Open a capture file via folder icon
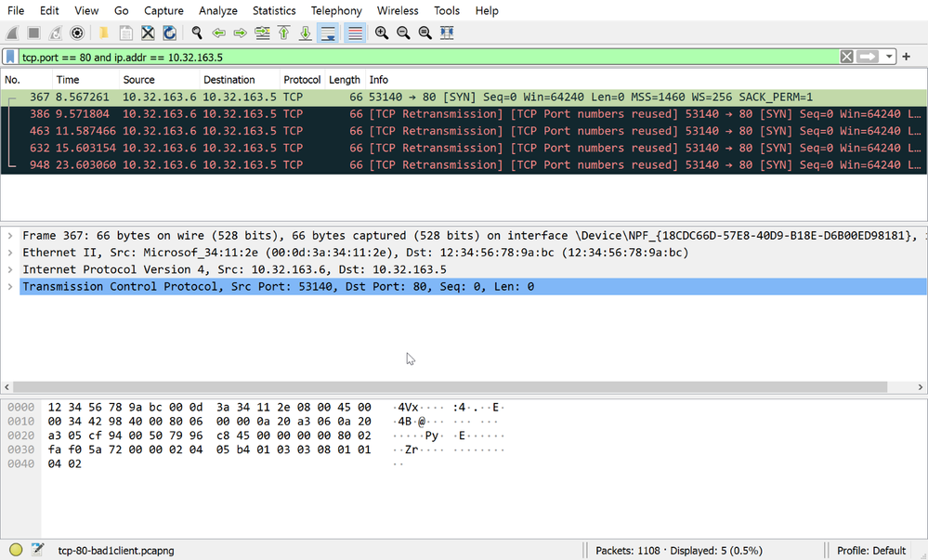 [x=103, y=33]
